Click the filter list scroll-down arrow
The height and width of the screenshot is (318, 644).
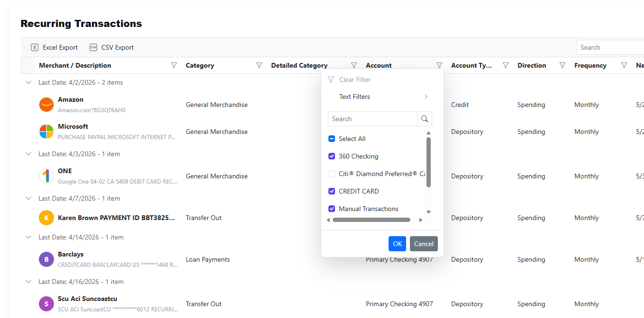429,212
